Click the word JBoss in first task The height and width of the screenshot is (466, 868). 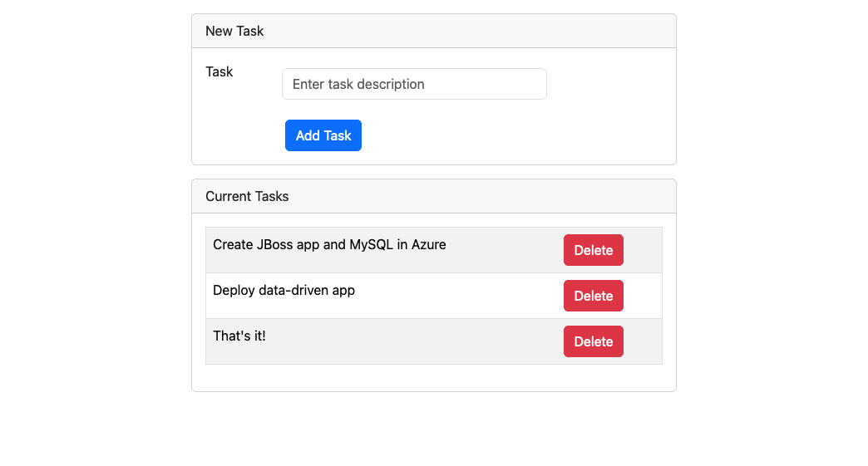275,244
